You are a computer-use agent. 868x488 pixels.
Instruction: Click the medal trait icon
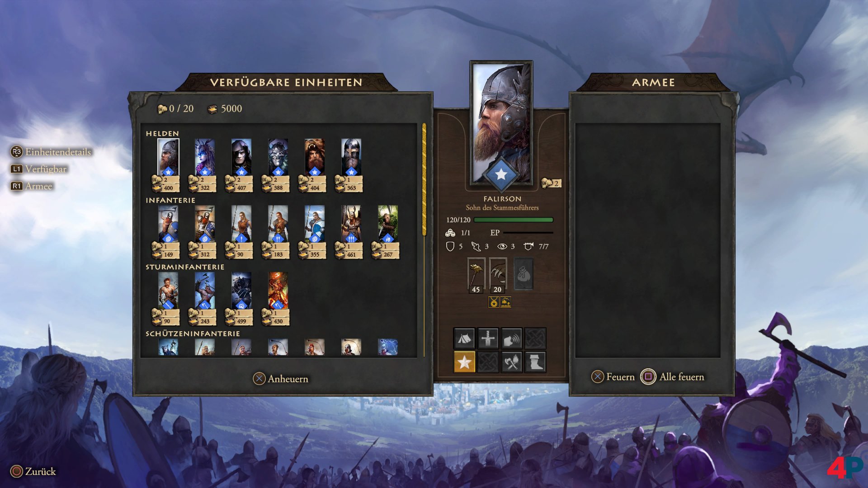494,302
